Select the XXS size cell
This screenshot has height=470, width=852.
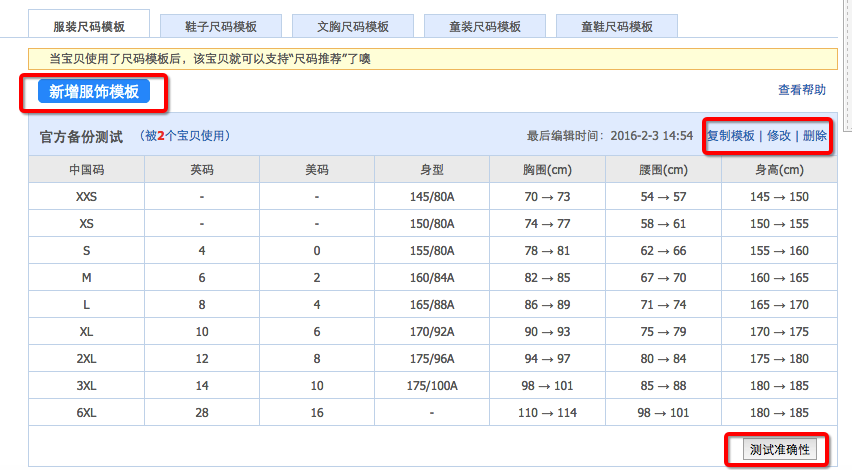point(86,197)
